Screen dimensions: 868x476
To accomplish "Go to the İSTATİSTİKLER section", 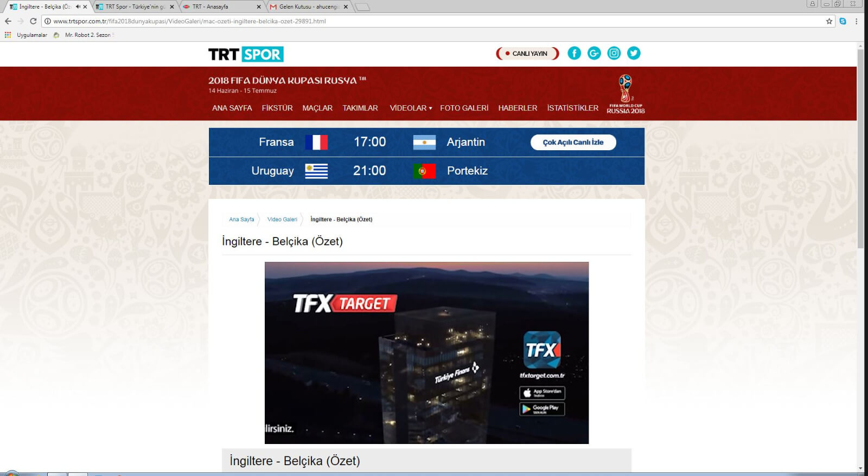I will point(572,108).
